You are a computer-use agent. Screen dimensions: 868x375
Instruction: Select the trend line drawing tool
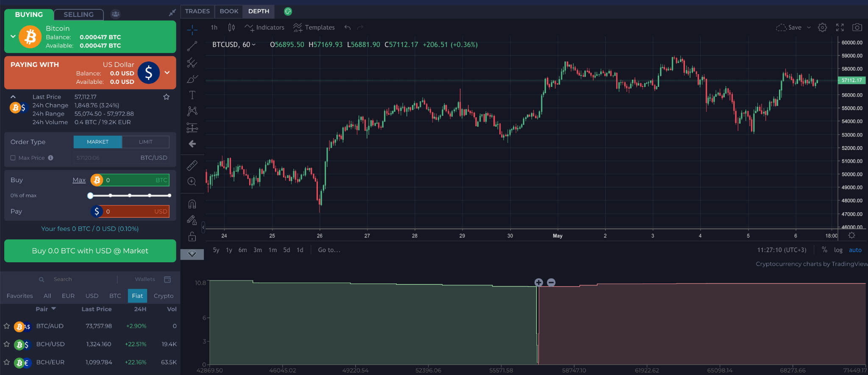pos(192,46)
